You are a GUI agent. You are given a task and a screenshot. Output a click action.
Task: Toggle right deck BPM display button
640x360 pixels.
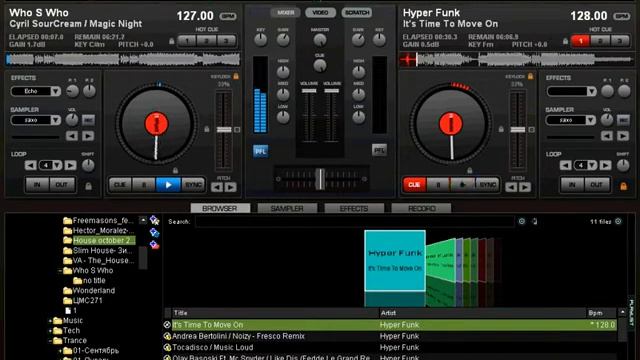(x=622, y=16)
